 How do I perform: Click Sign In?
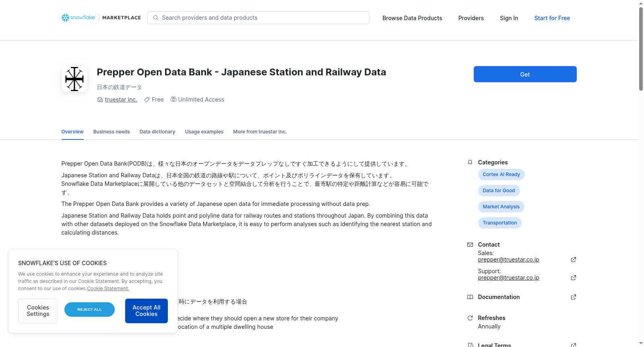click(x=509, y=18)
